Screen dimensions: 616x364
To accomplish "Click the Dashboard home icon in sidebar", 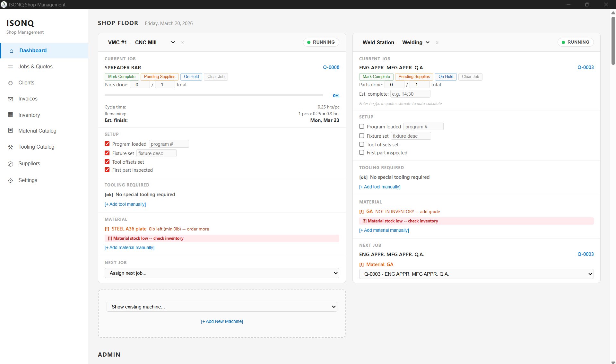I will click(x=11, y=51).
